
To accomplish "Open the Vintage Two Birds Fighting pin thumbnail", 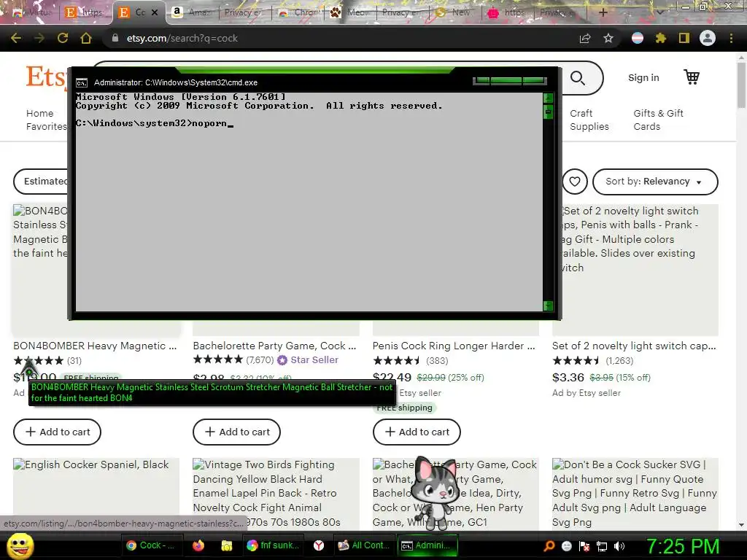I will (276, 493).
